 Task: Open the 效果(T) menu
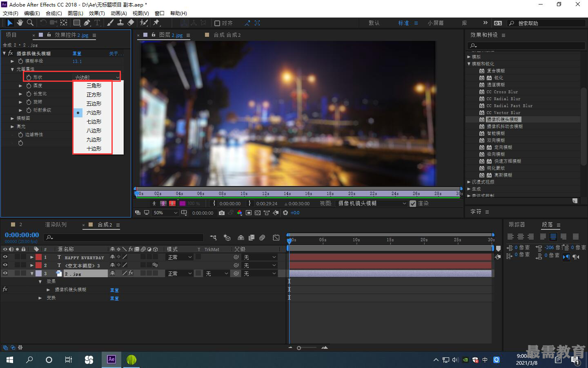(97, 13)
